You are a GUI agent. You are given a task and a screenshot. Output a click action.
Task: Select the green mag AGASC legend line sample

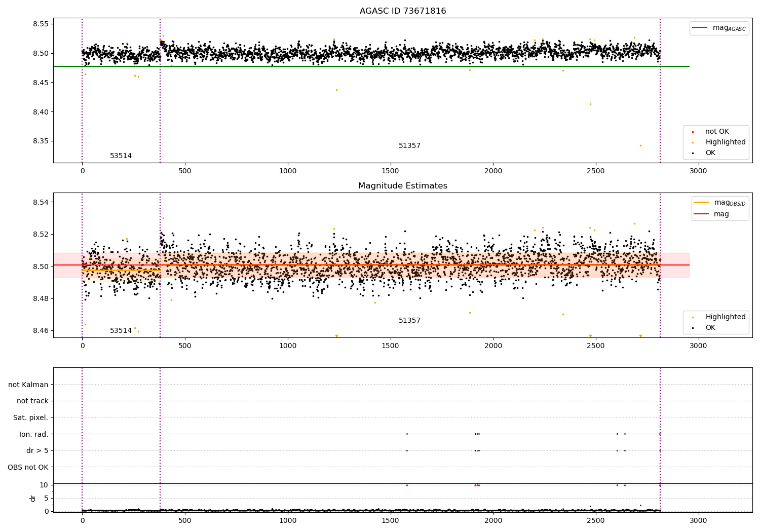coord(700,28)
